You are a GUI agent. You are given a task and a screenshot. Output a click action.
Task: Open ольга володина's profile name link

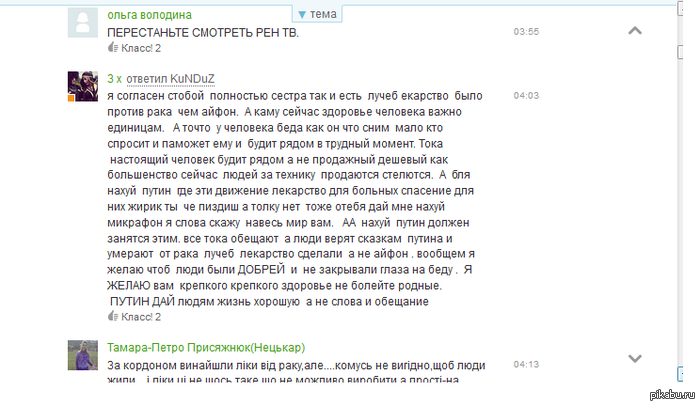tap(149, 15)
